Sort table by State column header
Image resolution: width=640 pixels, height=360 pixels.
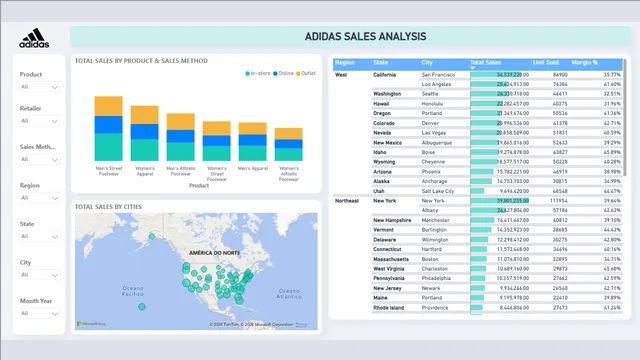coord(380,62)
